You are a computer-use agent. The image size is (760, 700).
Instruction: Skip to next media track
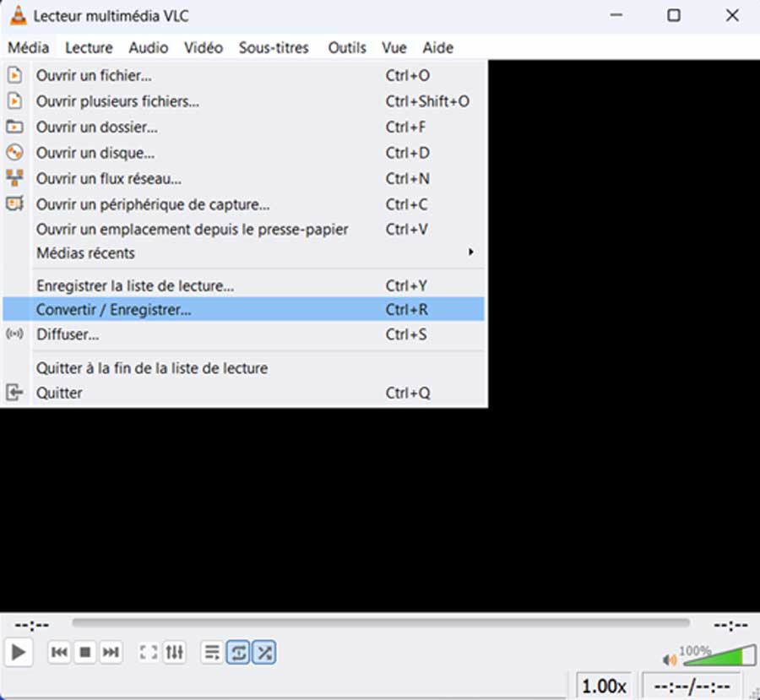(111, 653)
